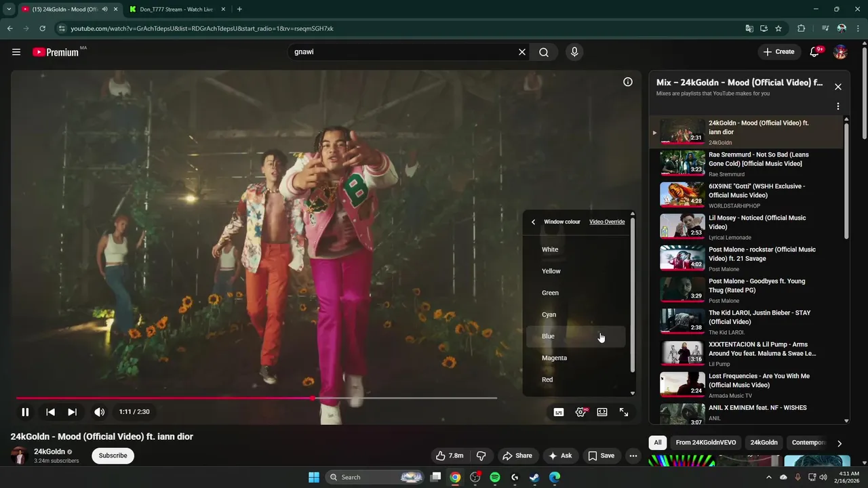Mute the video volume
Viewport: 868px width, 488px height.
tap(99, 412)
